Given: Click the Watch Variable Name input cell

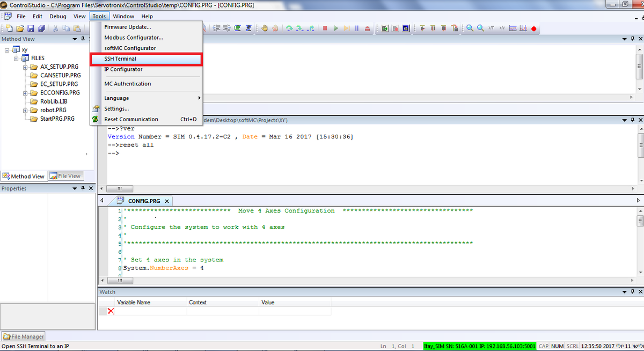Looking at the screenshot, I should tap(150, 311).
